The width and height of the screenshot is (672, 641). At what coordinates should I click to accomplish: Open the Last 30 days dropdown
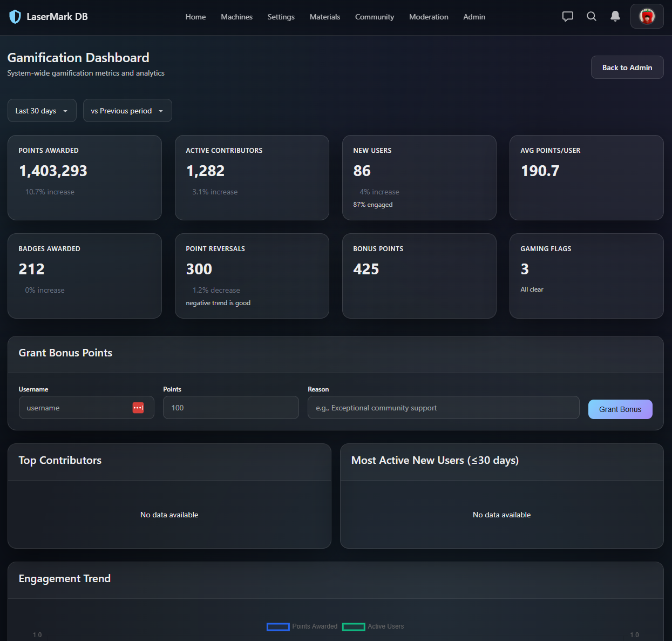pyautogui.click(x=42, y=110)
